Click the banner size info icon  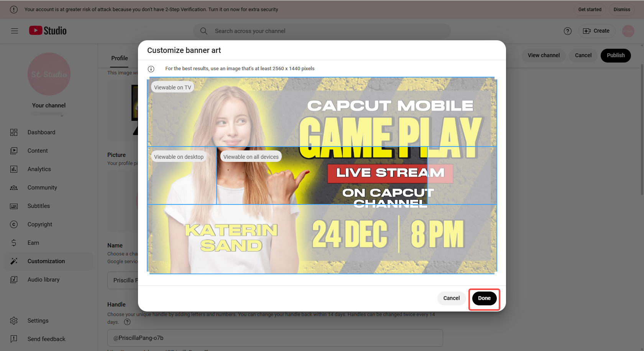tap(151, 69)
